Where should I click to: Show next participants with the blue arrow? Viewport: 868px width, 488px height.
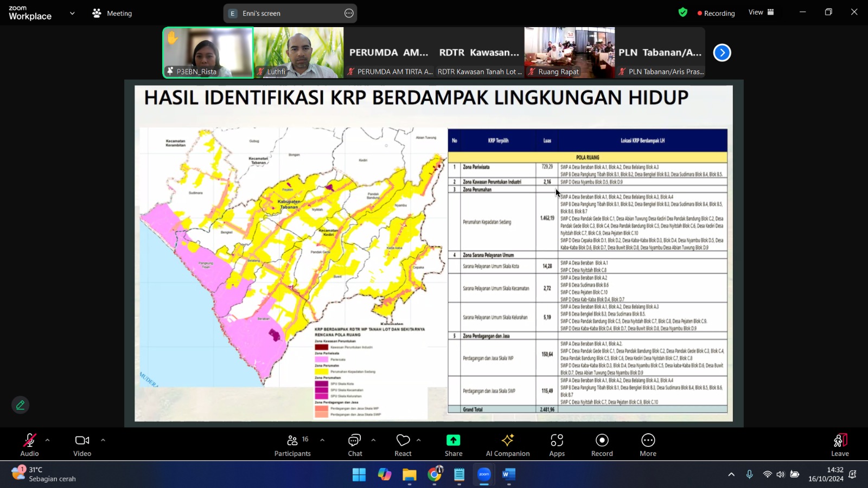tap(722, 53)
